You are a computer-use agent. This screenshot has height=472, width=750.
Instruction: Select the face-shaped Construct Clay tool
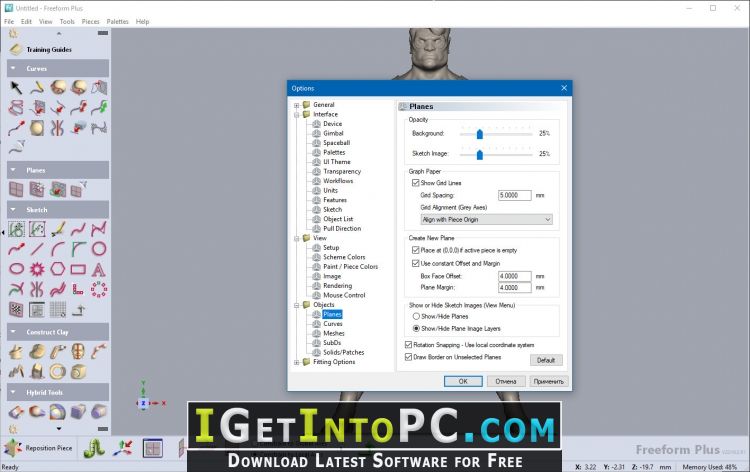tap(78, 351)
